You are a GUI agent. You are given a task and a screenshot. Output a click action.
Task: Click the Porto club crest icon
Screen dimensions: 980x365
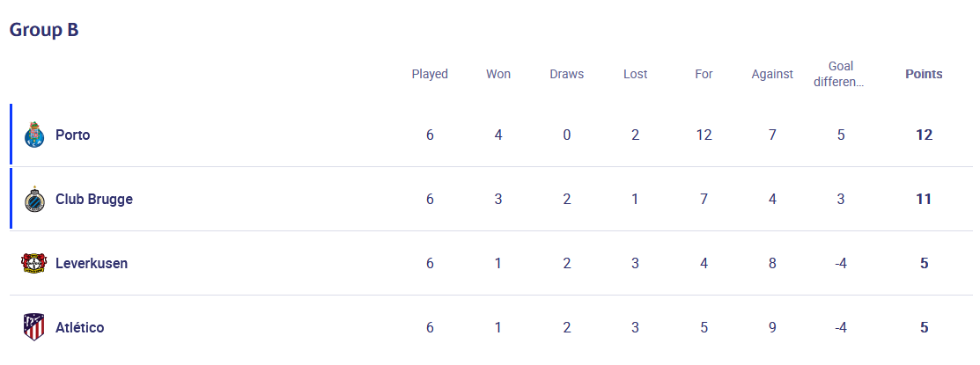tap(34, 135)
